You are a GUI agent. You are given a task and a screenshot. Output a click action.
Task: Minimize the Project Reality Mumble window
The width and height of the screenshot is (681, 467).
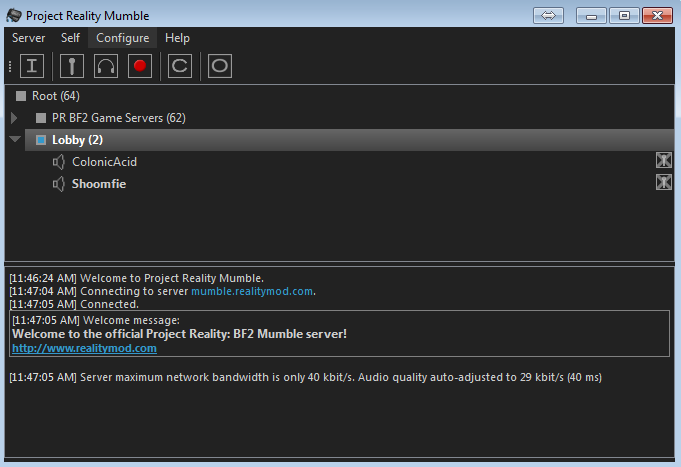click(x=591, y=16)
